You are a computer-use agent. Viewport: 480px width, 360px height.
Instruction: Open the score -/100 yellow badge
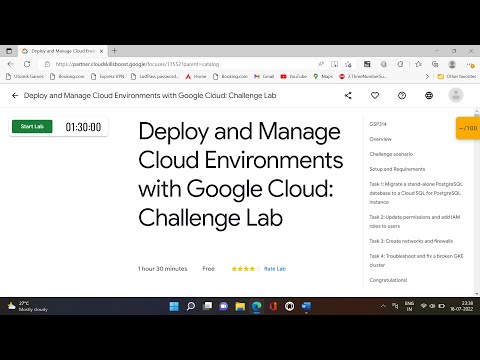(468, 128)
